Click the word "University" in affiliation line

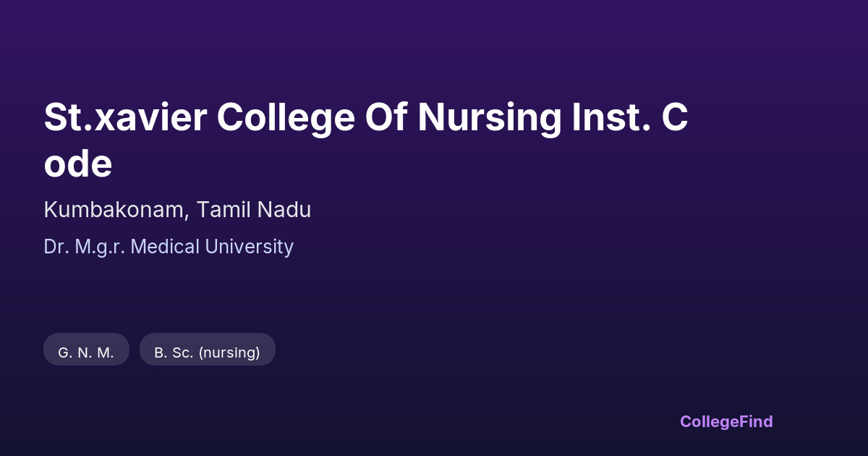pos(249,247)
